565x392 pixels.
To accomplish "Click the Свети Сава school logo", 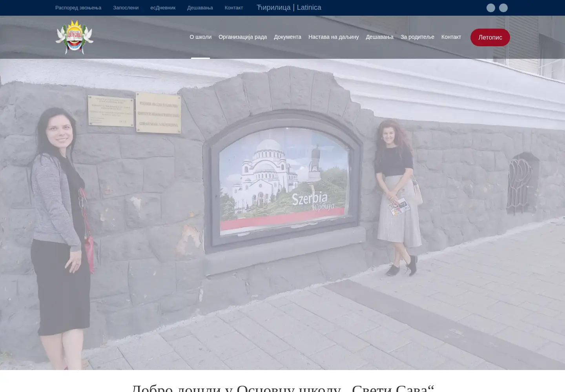I will (75, 37).
